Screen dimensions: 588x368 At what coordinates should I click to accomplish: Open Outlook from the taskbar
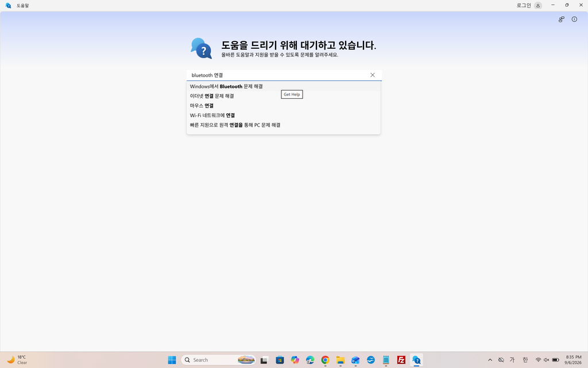(355, 360)
